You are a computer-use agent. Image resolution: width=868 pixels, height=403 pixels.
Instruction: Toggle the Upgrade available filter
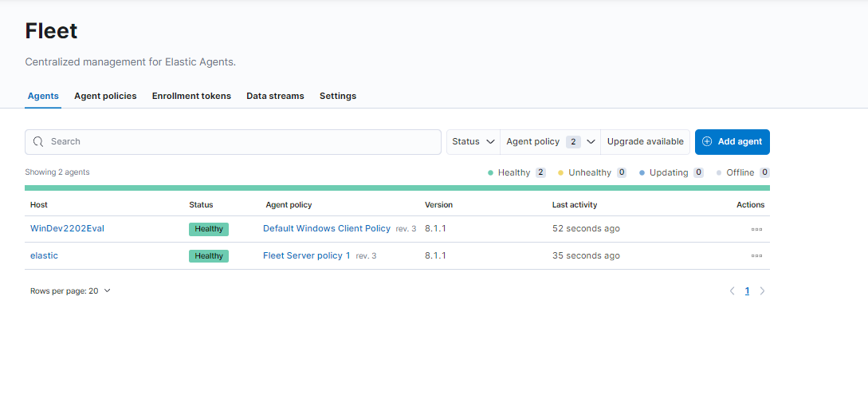645,142
